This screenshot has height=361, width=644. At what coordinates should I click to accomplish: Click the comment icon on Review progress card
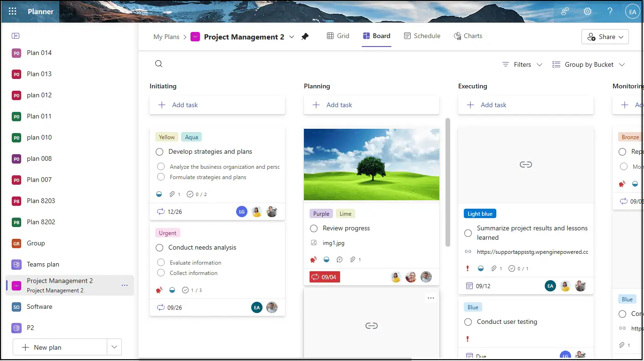(339, 259)
